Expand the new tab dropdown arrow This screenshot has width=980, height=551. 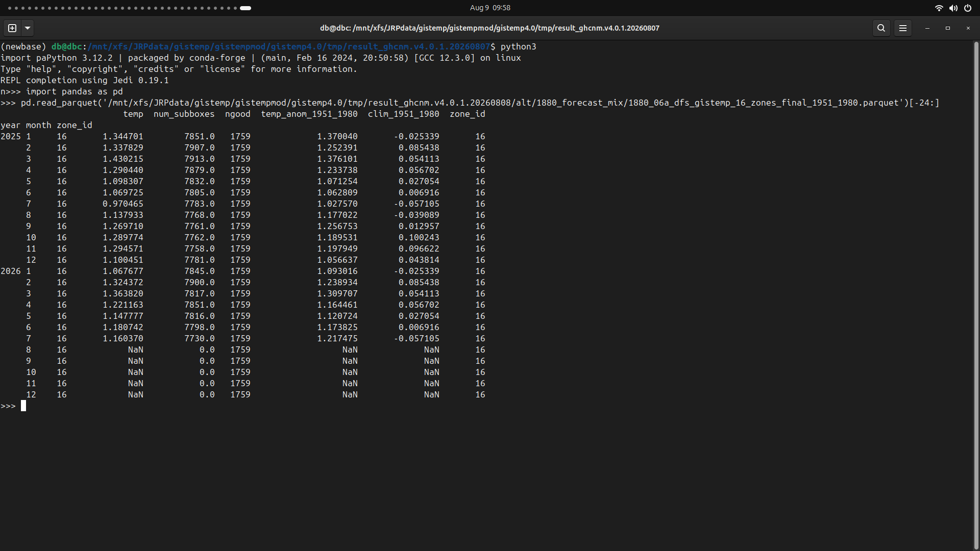pos(28,28)
